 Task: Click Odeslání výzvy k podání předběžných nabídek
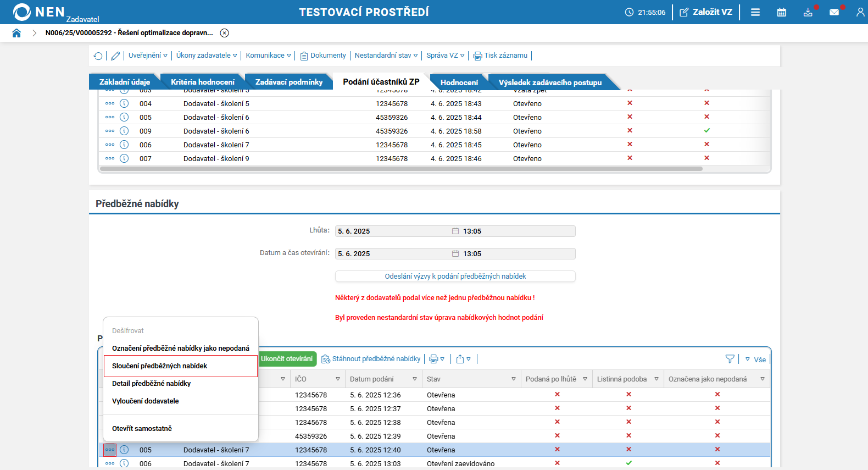pyautogui.click(x=455, y=277)
